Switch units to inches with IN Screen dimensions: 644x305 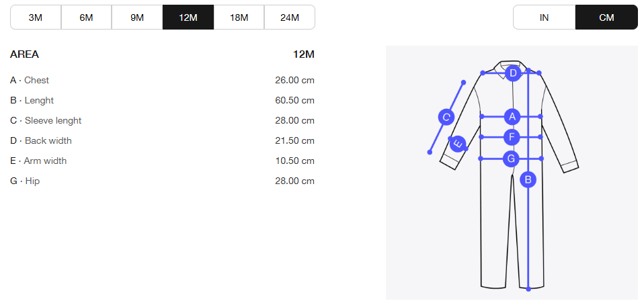point(545,17)
